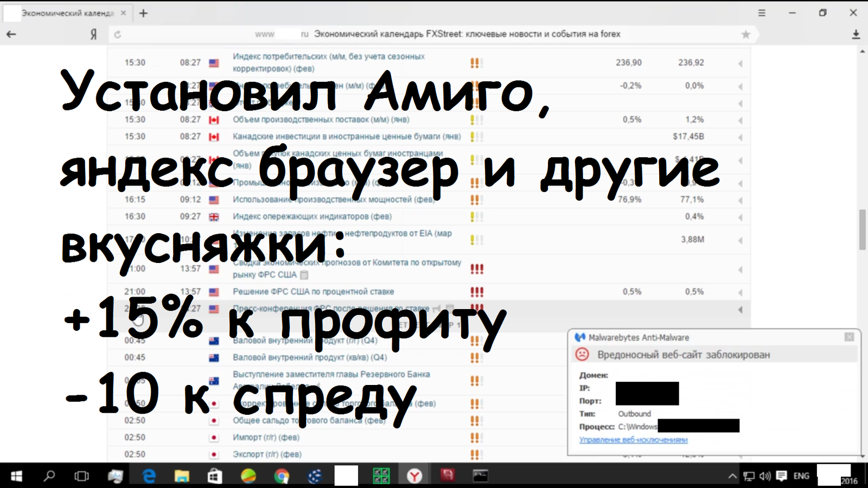
Task: Open Валовой внутренний продукт (кв/кв) (Q4)
Action: (310, 357)
